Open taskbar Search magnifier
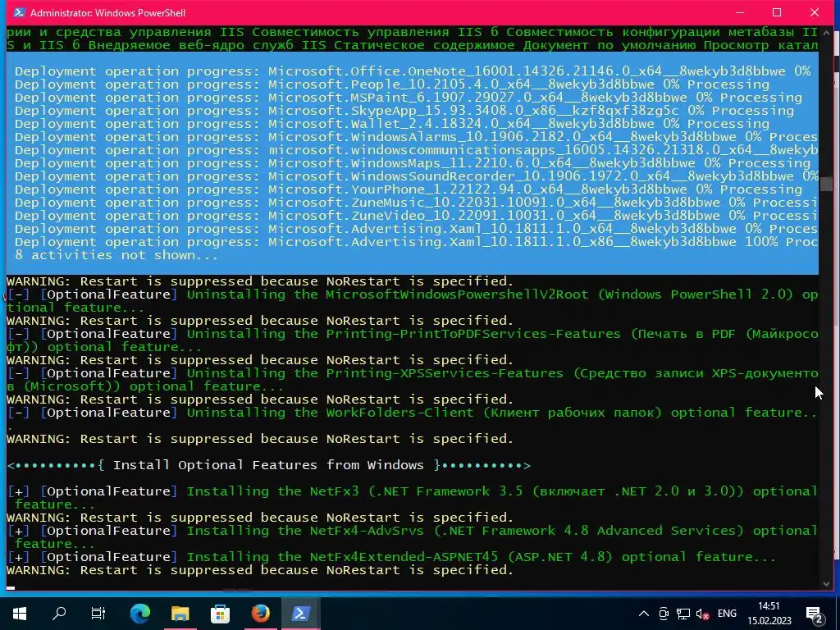Viewport: 840px width, 630px height. [59, 614]
